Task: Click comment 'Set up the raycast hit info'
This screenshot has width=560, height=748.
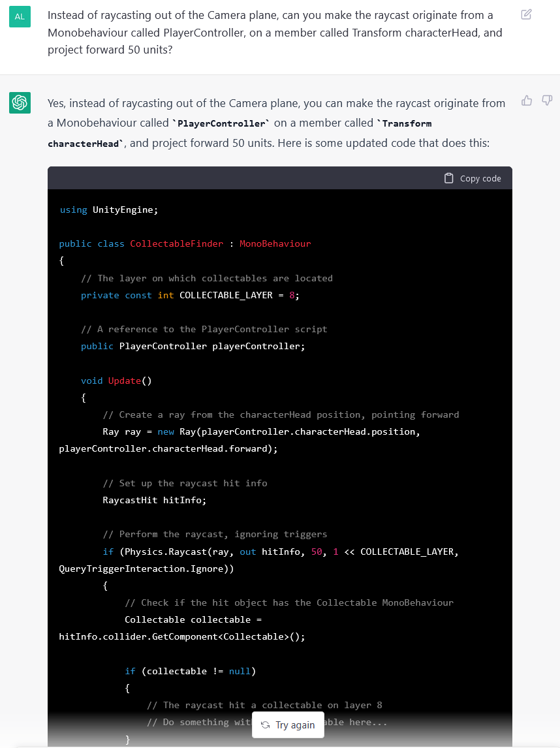Action: click(185, 483)
